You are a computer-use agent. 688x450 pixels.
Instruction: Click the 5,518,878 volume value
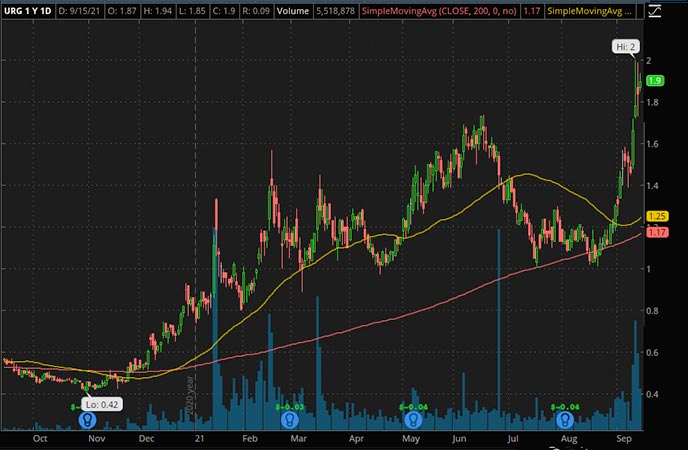click(x=335, y=11)
